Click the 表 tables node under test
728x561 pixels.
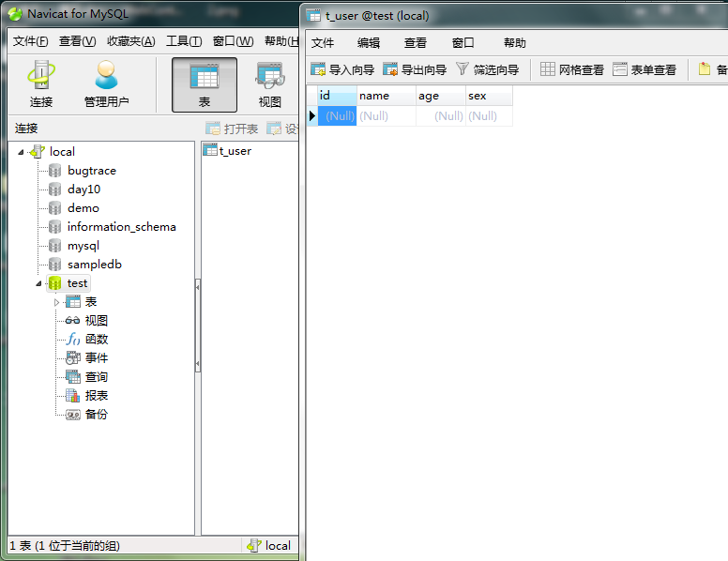[82, 302]
